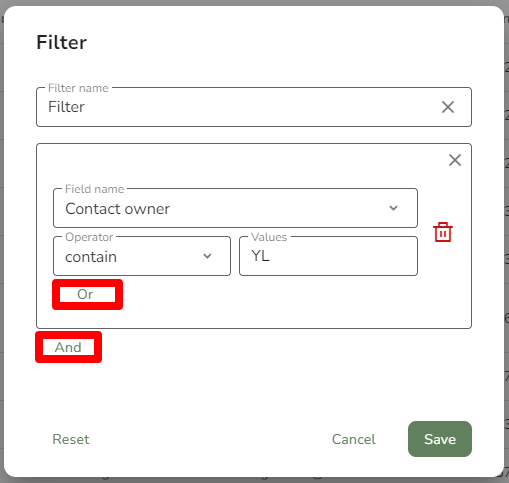Add an Or condition

87,294
